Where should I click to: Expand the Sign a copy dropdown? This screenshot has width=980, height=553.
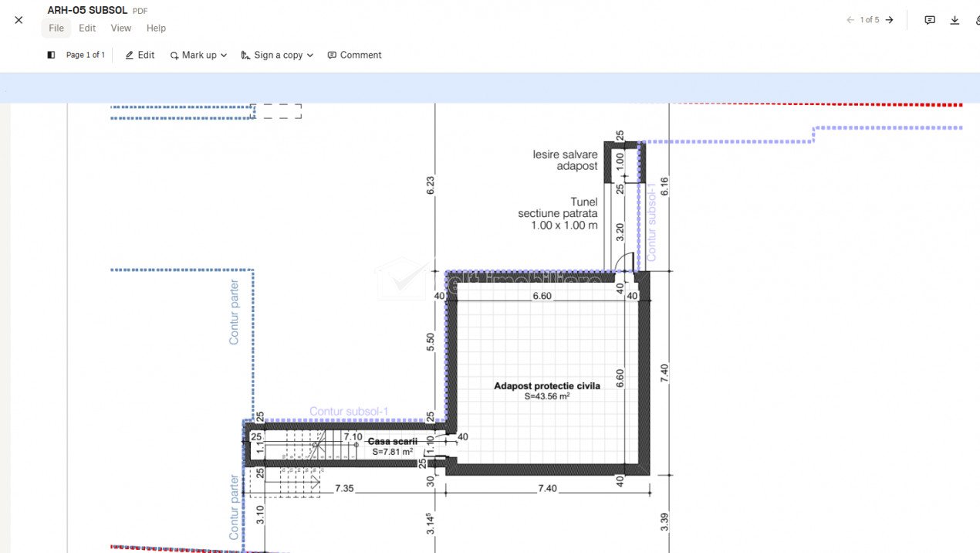pos(277,55)
